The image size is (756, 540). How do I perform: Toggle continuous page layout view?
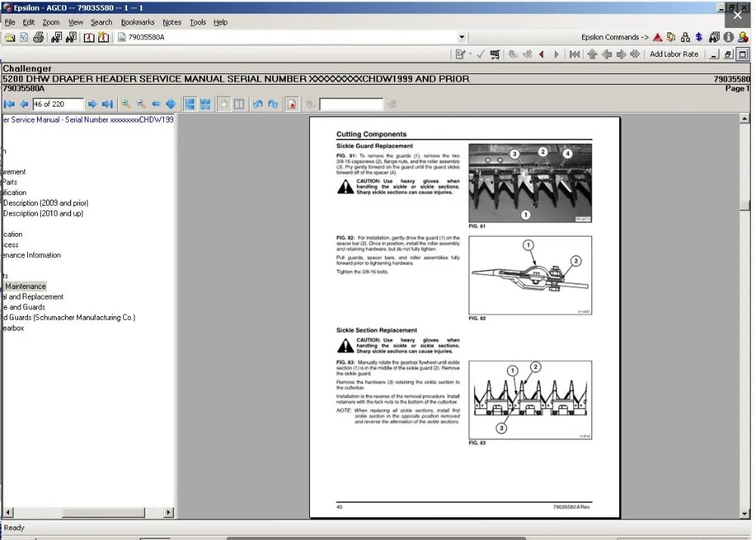pyautogui.click(x=190, y=104)
